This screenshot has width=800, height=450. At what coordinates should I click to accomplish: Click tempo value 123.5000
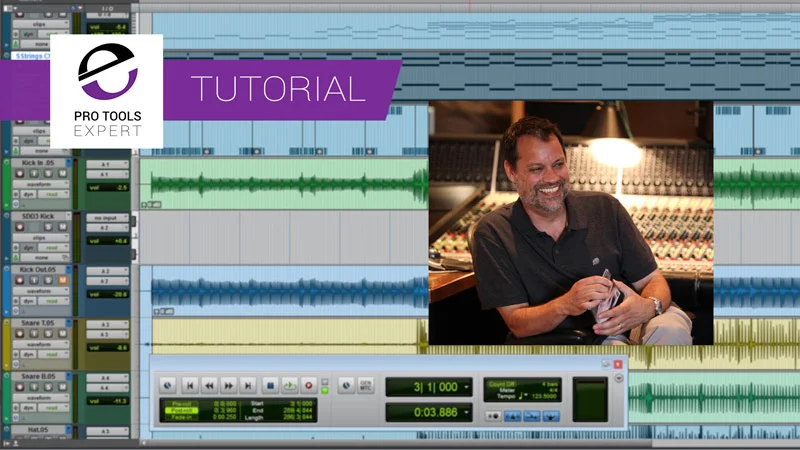pyautogui.click(x=544, y=396)
